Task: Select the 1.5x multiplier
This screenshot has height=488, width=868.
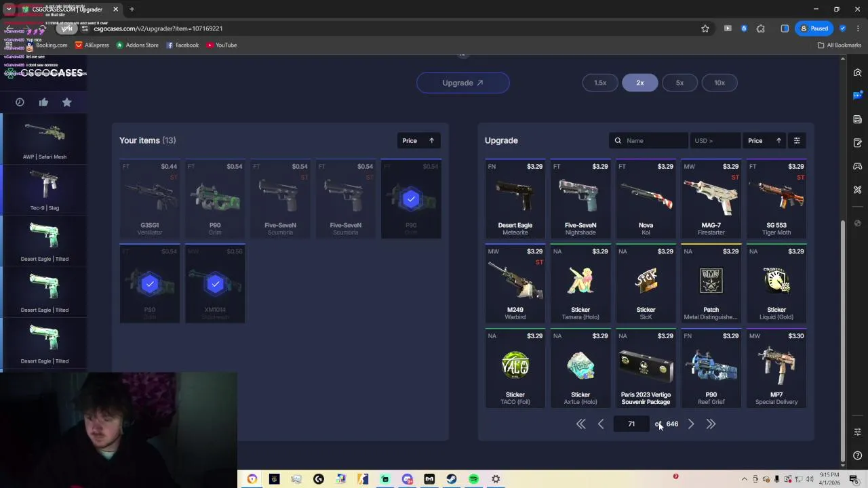Action: pos(600,83)
